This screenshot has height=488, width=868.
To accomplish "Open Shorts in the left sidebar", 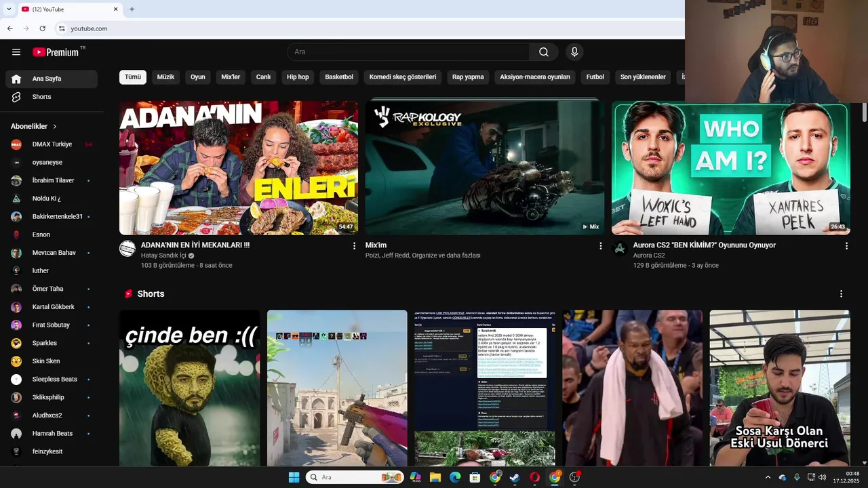I will click(52, 97).
